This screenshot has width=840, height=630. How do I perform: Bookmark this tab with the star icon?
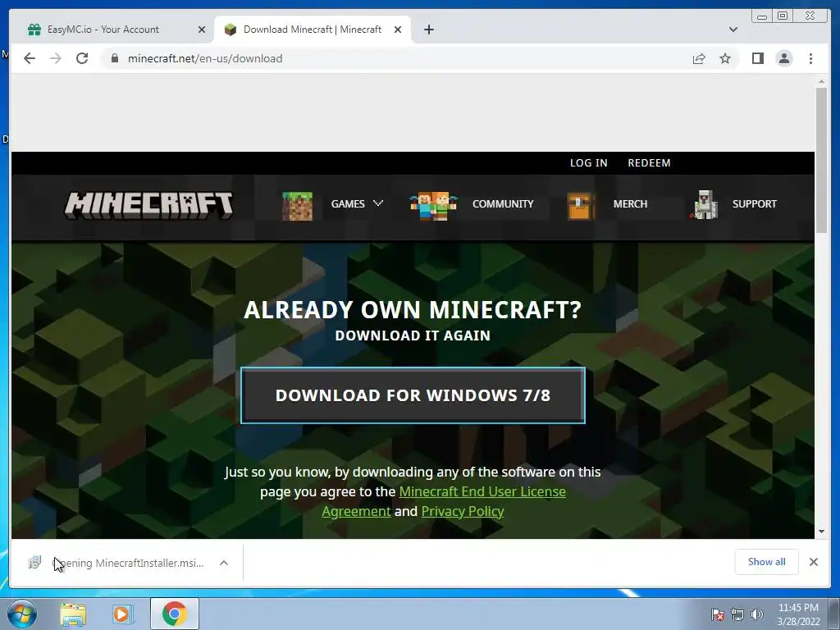(725, 58)
